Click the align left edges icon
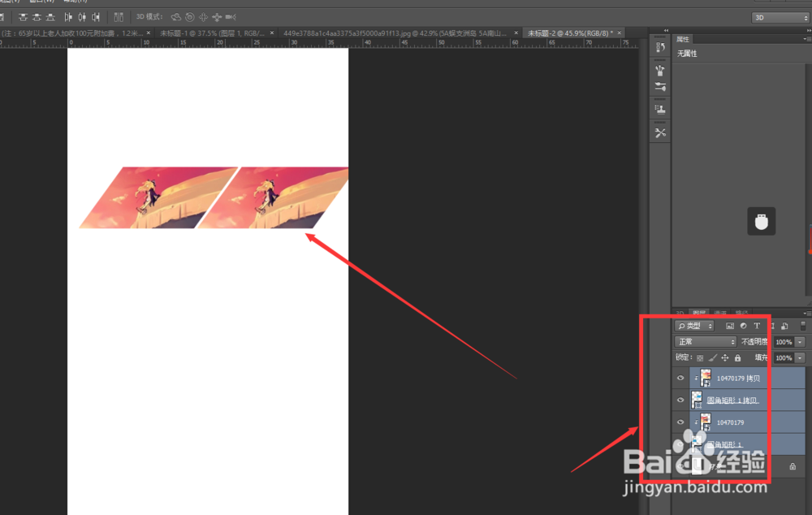 [68, 17]
